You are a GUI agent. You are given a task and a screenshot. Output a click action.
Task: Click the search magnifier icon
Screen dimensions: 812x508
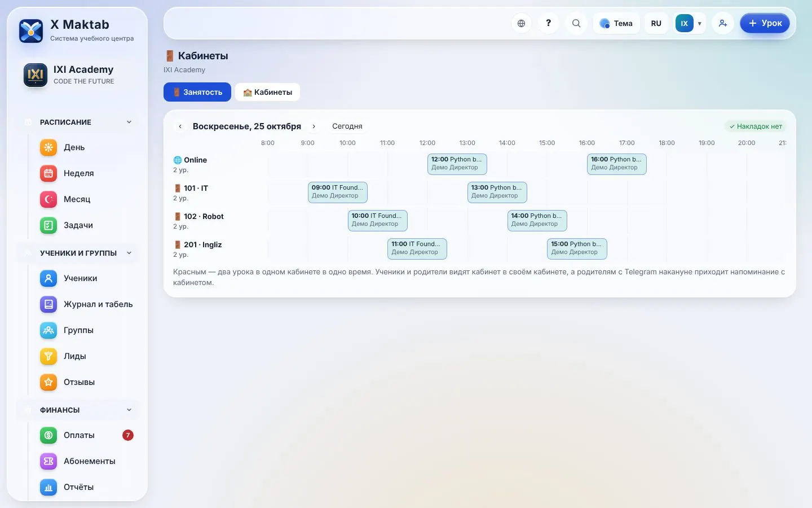pos(576,23)
